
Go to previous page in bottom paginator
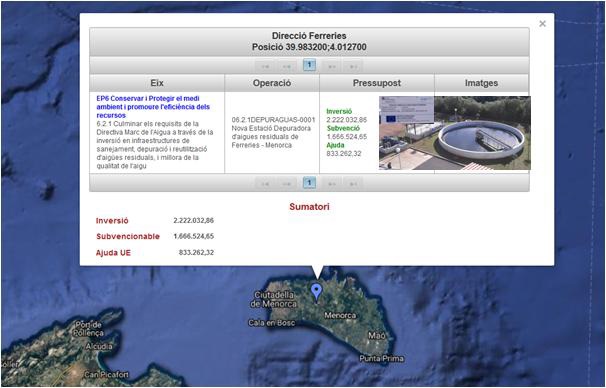287,184
